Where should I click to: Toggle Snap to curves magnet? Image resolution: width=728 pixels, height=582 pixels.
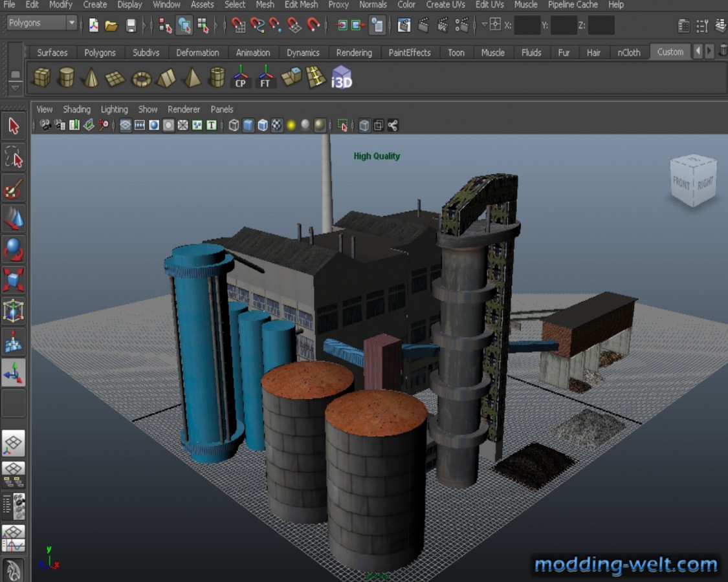pyautogui.click(x=257, y=25)
